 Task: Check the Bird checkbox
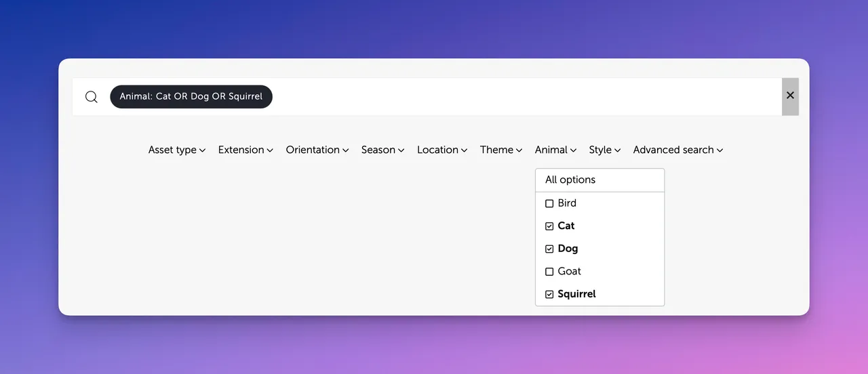coord(549,203)
